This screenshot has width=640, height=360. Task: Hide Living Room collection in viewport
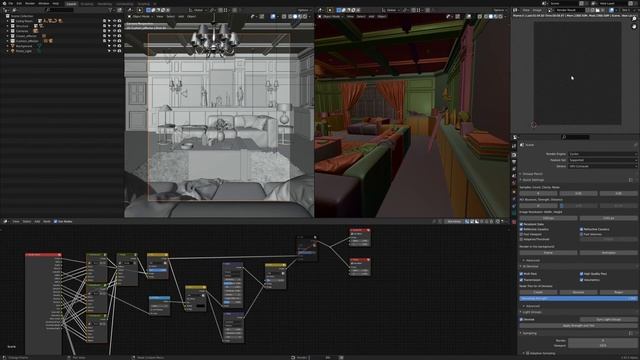[x=114, y=21]
